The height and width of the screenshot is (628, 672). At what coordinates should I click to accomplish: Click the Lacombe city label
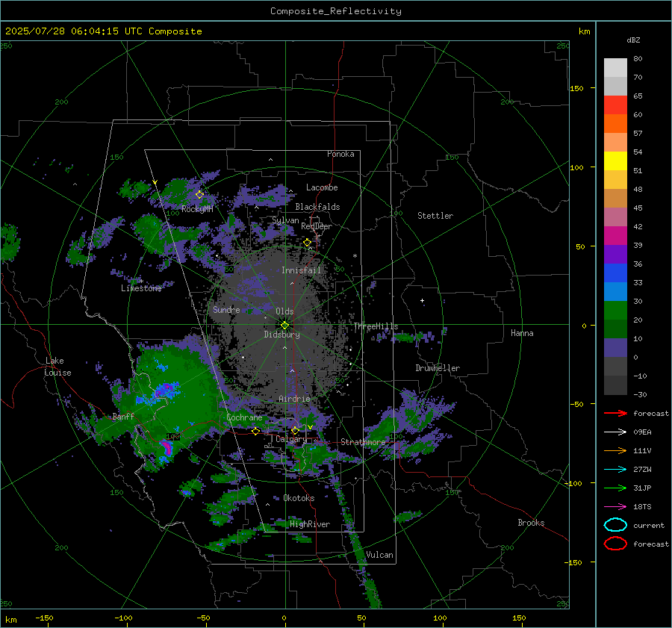322,187
